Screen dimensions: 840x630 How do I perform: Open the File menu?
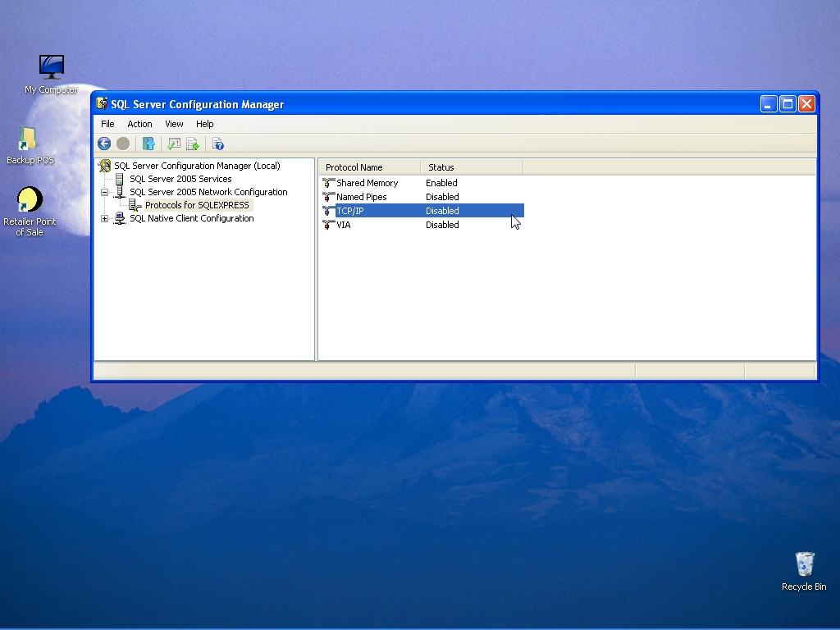107,124
